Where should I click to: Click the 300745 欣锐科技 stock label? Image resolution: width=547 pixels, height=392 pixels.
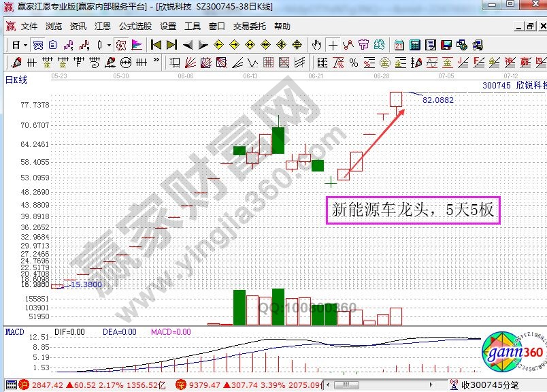click(514, 86)
